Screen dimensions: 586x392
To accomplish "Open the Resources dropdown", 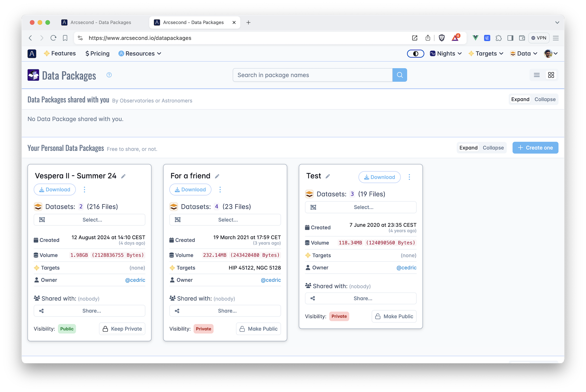I will point(140,53).
